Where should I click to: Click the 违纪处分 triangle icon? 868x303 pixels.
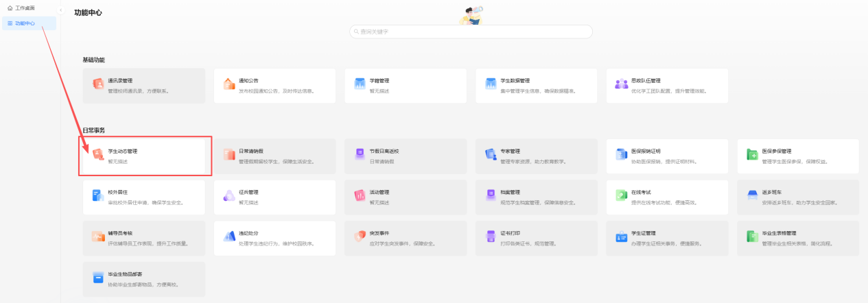(x=228, y=237)
